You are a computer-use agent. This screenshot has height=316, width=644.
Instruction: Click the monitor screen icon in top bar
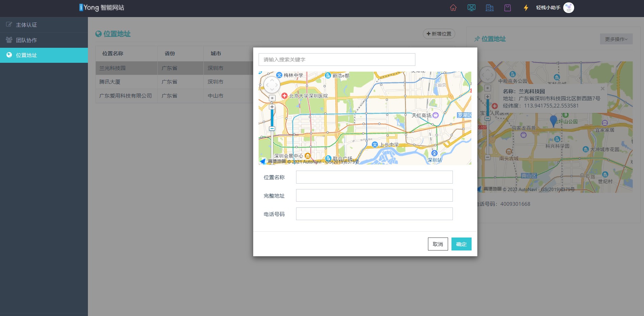471,8
